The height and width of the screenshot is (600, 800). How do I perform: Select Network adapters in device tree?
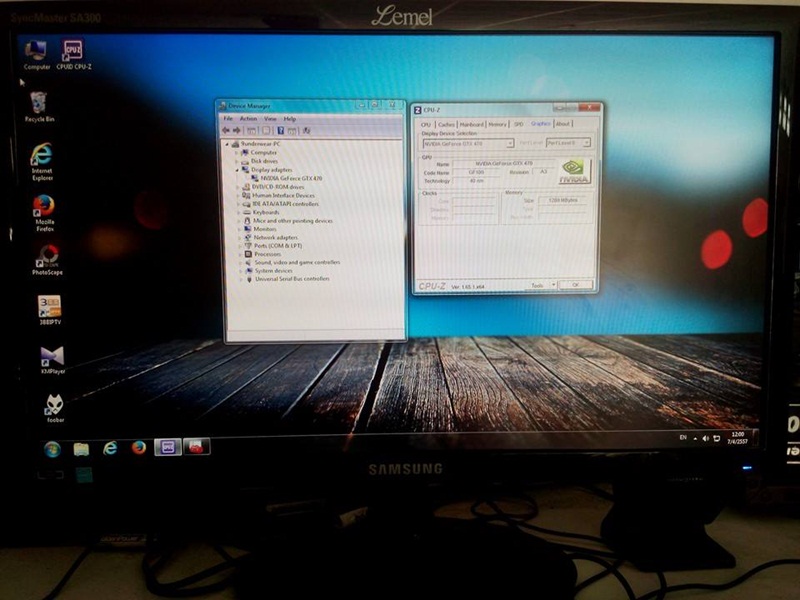tap(276, 238)
